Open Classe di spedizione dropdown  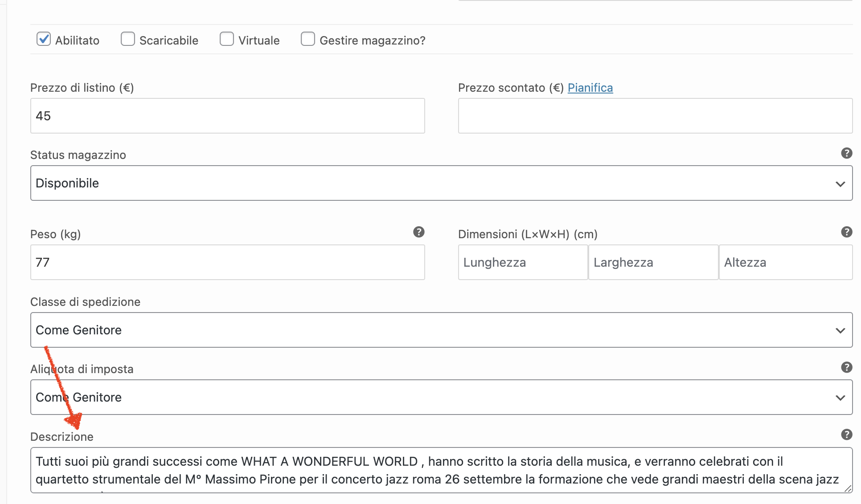point(441,330)
